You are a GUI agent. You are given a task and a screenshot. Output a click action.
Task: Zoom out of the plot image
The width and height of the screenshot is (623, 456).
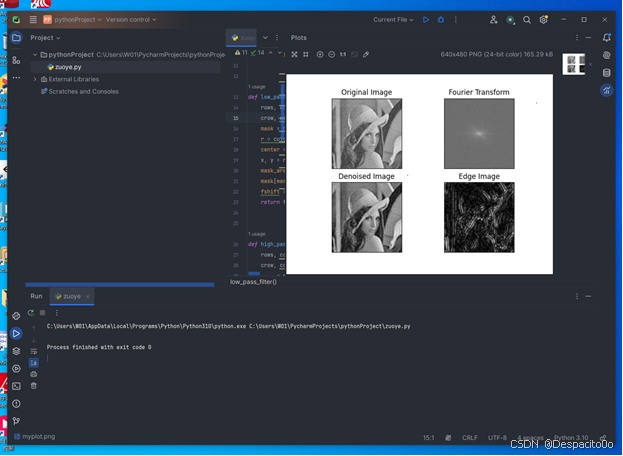(331, 54)
